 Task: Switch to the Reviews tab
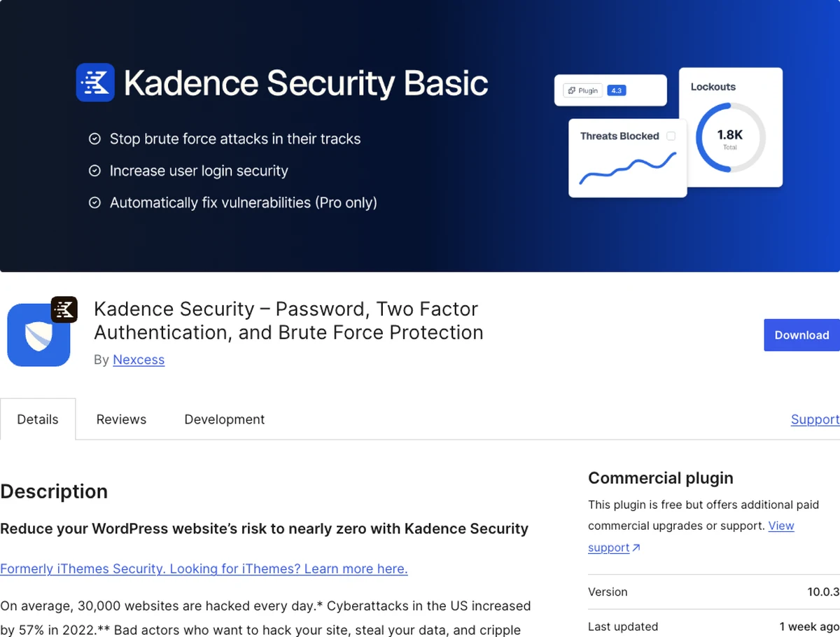(121, 419)
